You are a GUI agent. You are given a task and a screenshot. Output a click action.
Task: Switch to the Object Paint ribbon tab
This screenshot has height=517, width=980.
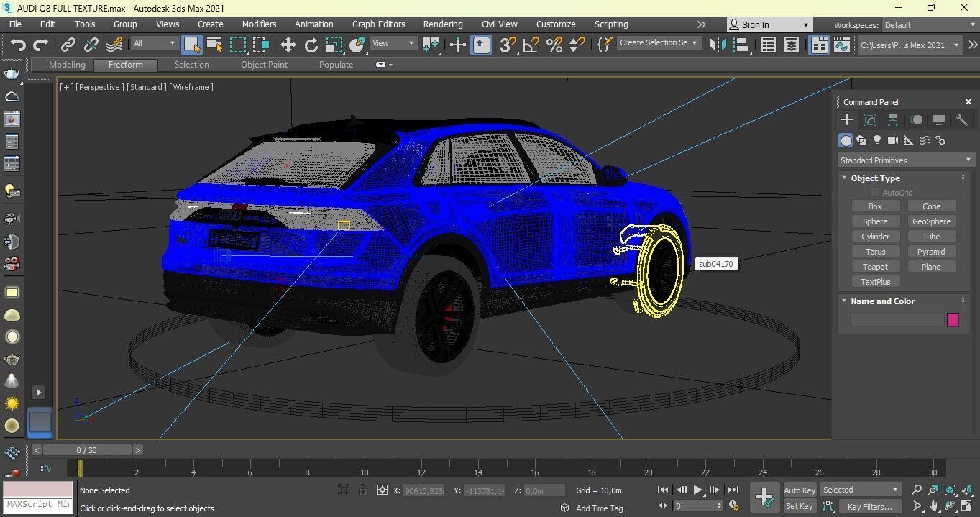(x=264, y=65)
